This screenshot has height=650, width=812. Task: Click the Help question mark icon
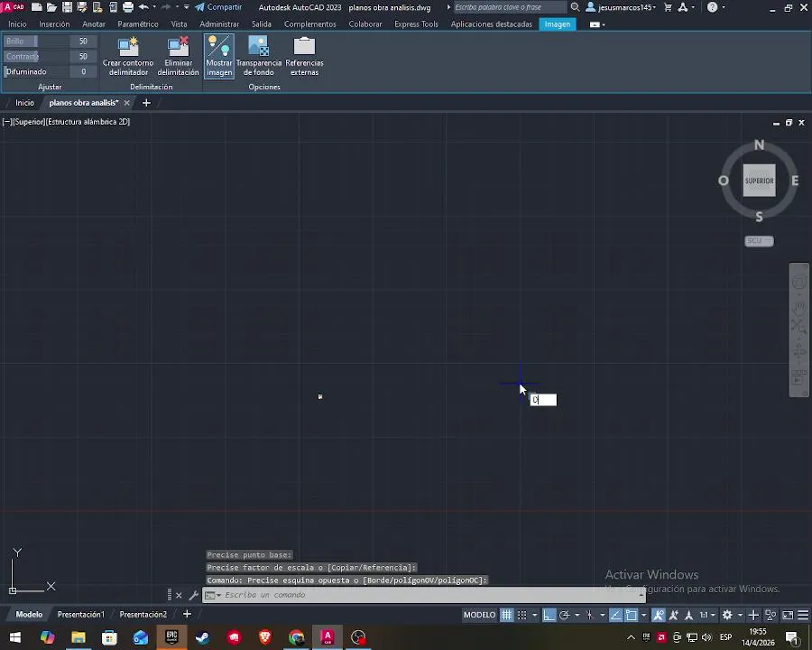pos(713,7)
